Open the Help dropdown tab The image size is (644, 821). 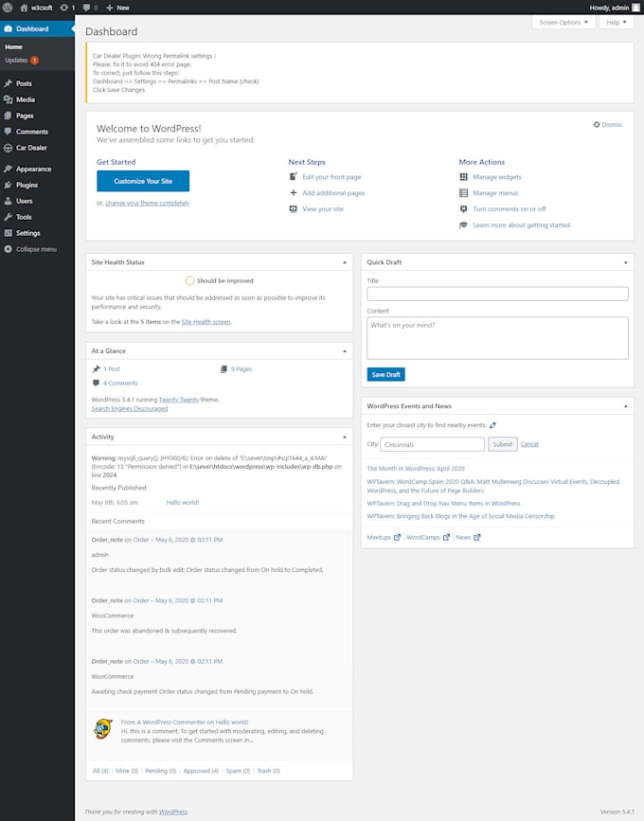[617, 23]
